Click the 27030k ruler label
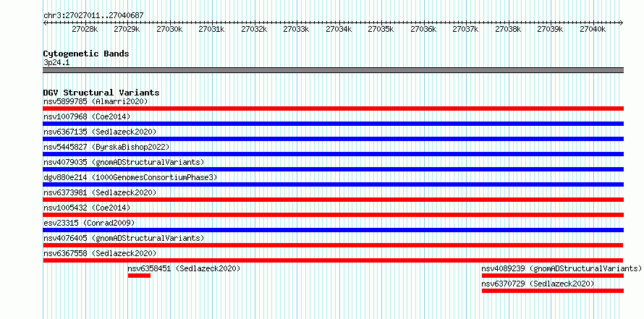Screen dimensions: 644x319 (x=169, y=29)
